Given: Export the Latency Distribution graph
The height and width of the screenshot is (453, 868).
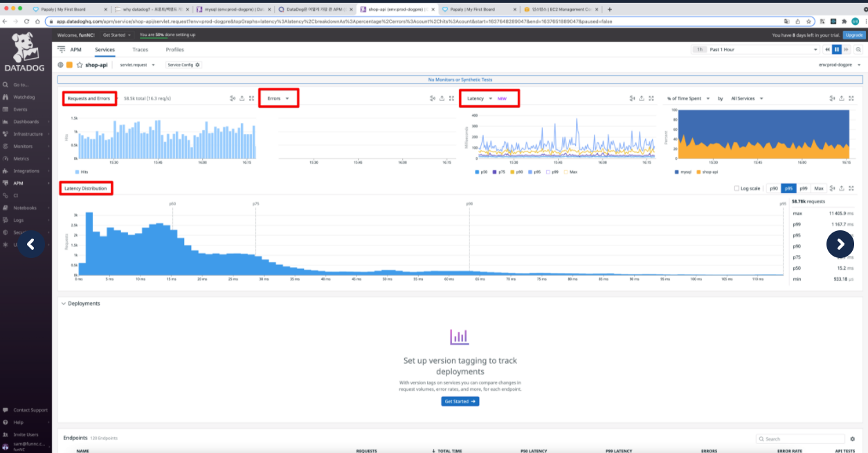Looking at the screenshot, I should click(841, 188).
